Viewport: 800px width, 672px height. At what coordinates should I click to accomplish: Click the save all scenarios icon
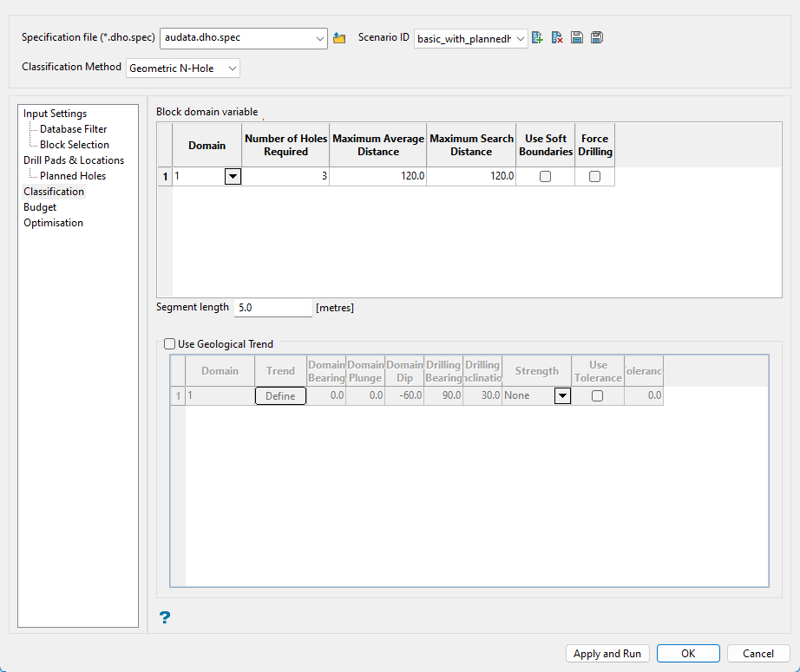coord(596,38)
